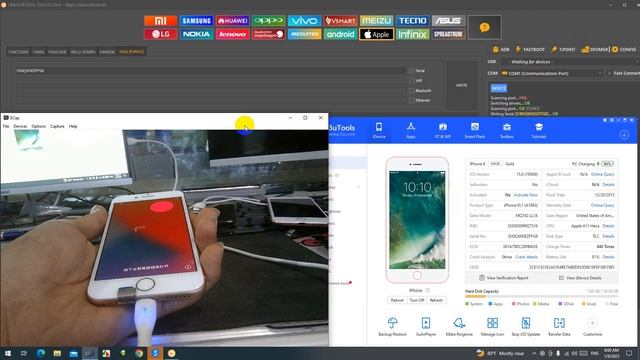The image size is (640, 360).
Task: Switch to the DIAG [PURPLE] tab
Action: point(131,52)
